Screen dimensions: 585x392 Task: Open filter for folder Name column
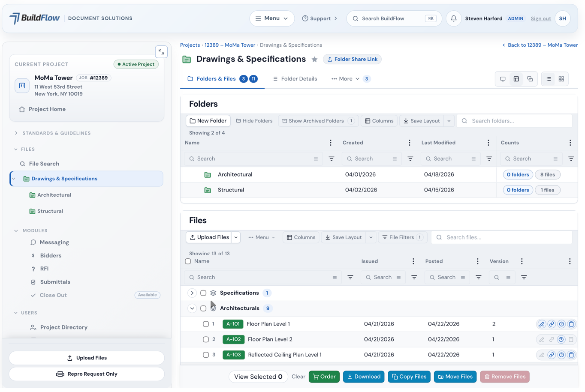tap(332, 159)
